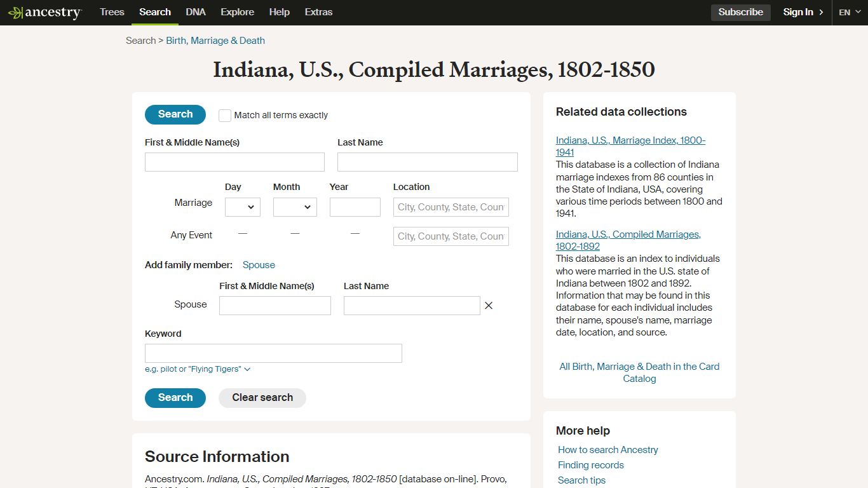868x488 pixels.
Task: Click the top Search button
Action: click(x=175, y=114)
